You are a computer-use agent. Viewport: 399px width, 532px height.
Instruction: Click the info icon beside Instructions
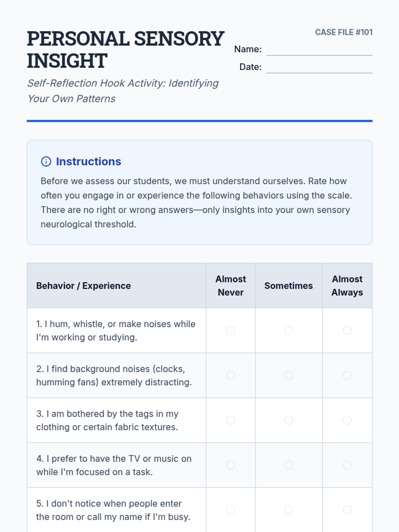tap(46, 162)
